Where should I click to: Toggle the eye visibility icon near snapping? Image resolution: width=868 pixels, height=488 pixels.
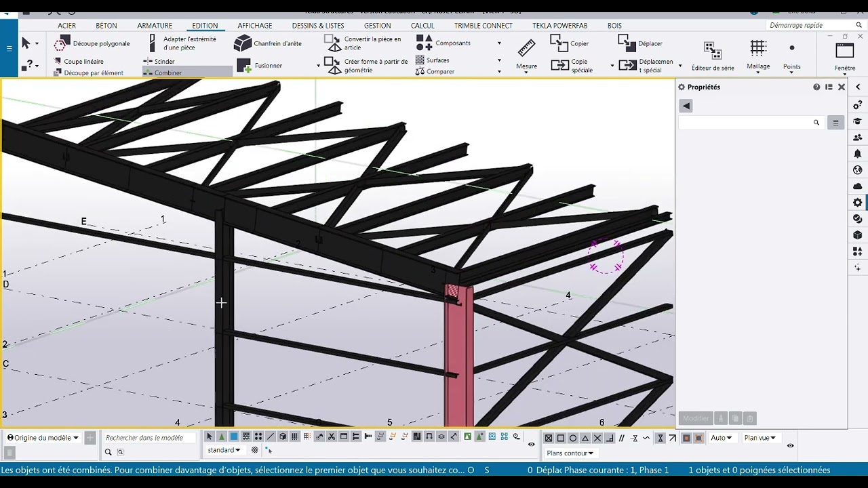point(532,445)
